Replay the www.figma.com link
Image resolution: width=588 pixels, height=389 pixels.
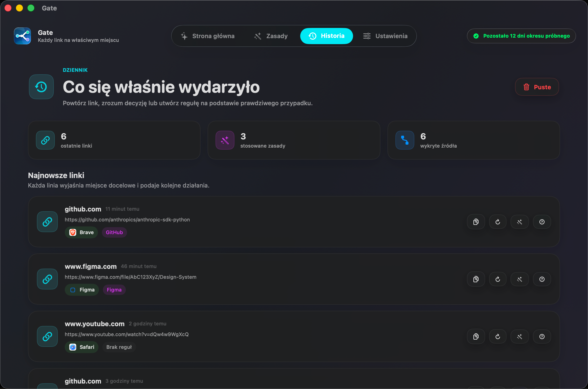pos(498,279)
